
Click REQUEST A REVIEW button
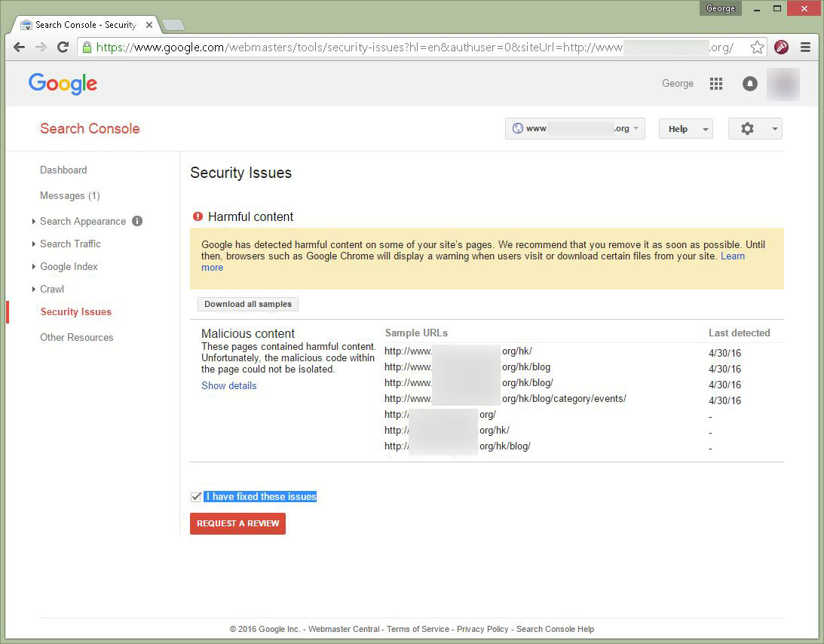[x=237, y=523]
